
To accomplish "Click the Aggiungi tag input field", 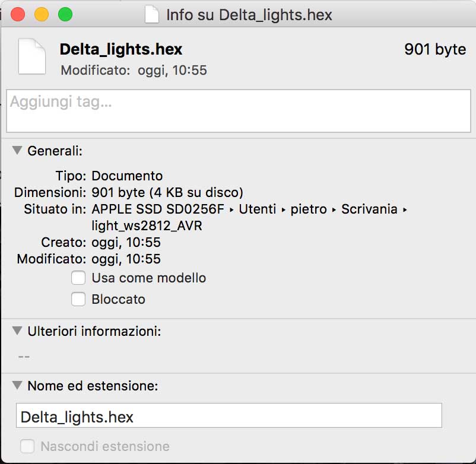I will pyautogui.click(x=239, y=111).
